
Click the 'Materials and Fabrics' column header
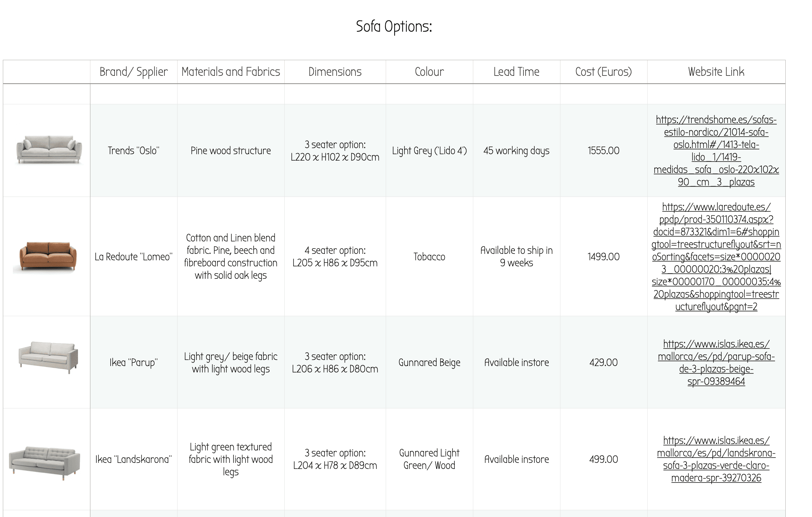[231, 72]
